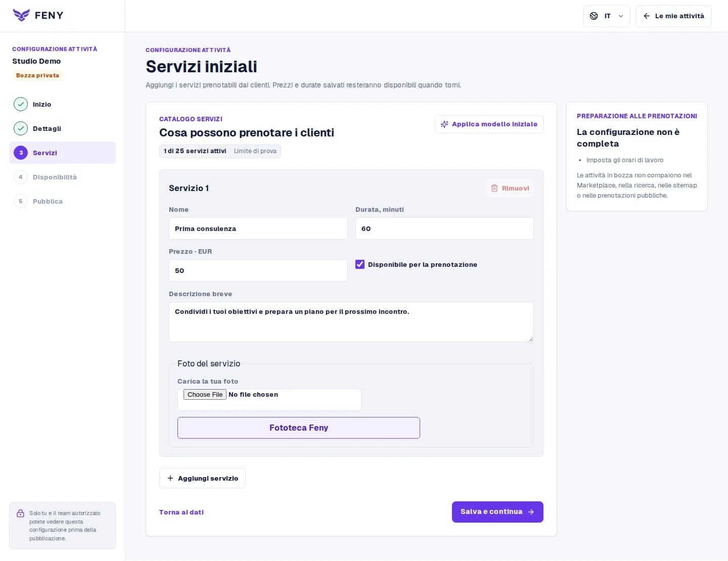Uncheck Disponibile per la prenotazione
The height and width of the screenshot is (561, 728).
[360, 264]
